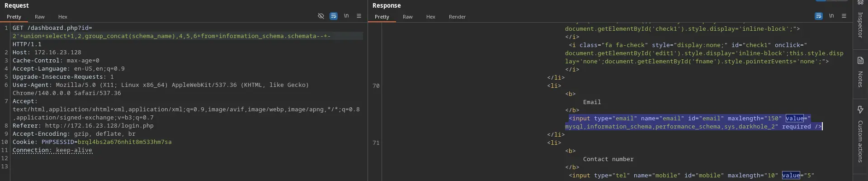Click the union select SQL injection payload line
868x181 pixels.
pyautogui.click(x=171, y=36)
